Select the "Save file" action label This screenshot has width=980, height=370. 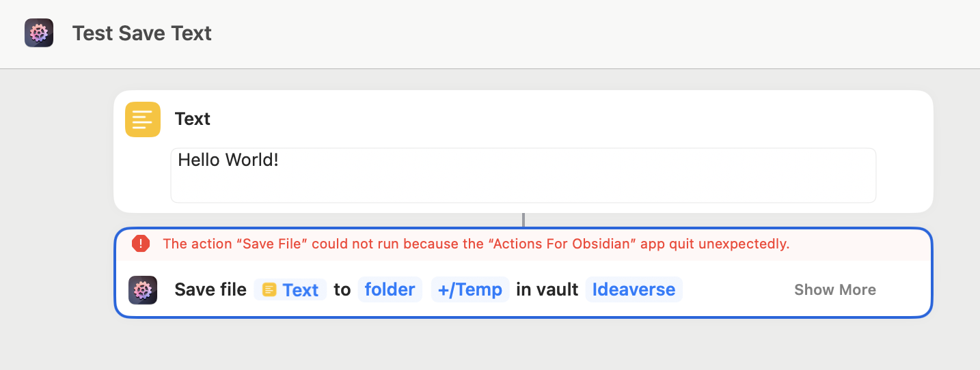210,289
